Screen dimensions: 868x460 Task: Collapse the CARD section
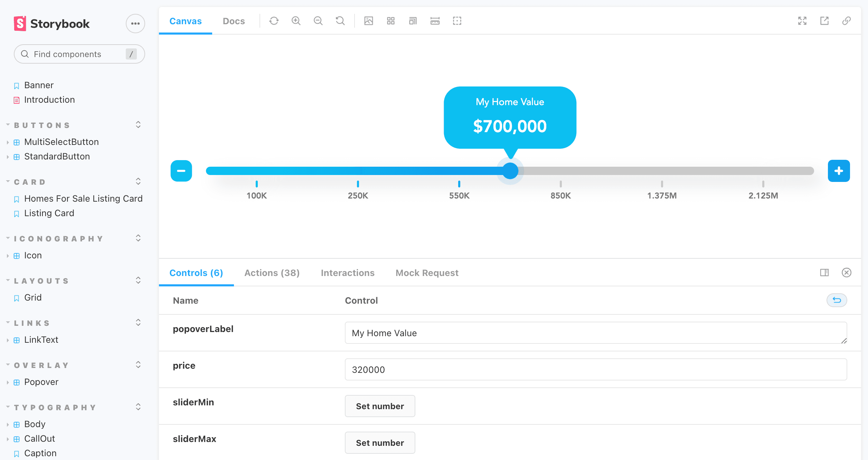pos(30,182)
